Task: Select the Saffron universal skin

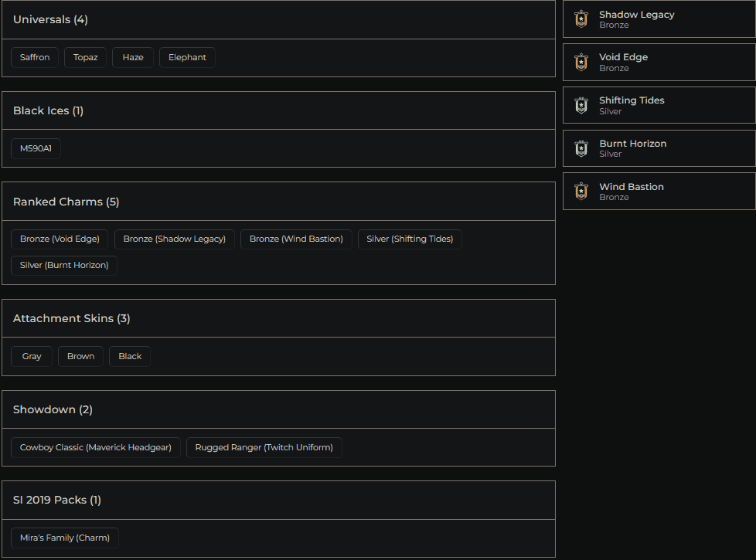Action: pyautogui.click(x=34, y=57)
